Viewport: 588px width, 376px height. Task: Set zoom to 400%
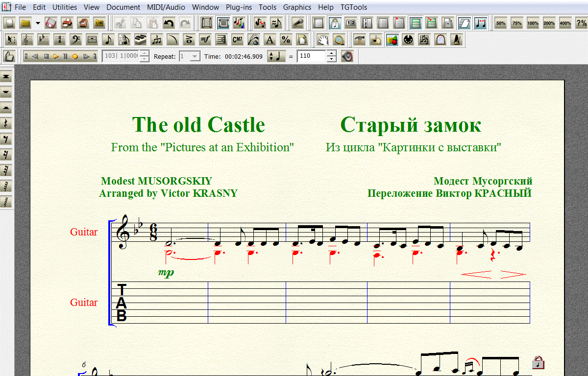[x=565, y=23]
